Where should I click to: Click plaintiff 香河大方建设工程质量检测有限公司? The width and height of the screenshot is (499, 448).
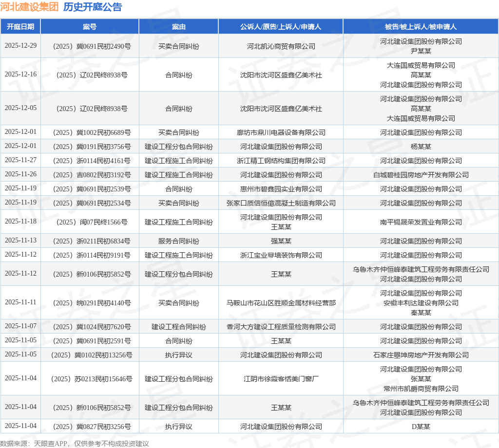281,327
